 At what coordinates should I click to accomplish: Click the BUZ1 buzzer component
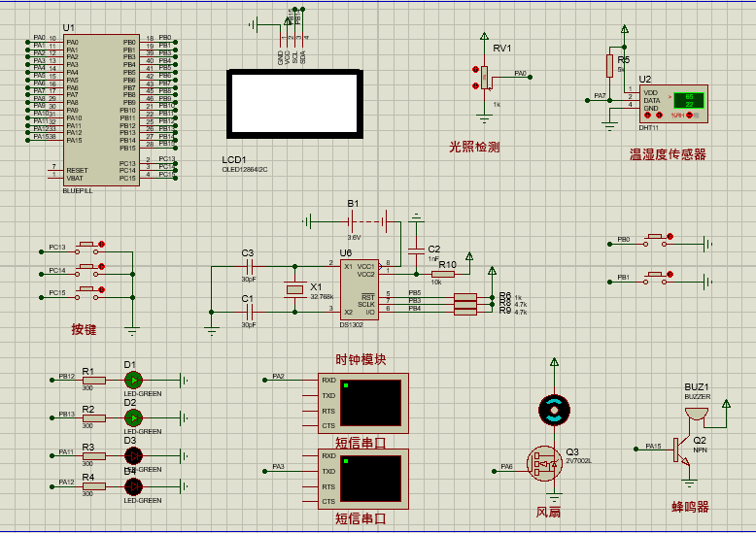click(x=697, y=414)
